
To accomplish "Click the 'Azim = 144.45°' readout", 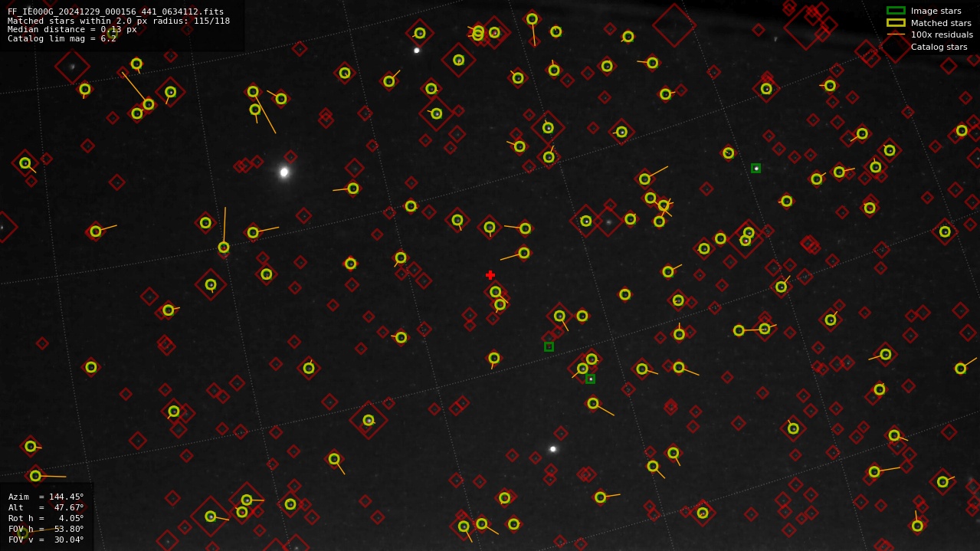I will 46,497.
